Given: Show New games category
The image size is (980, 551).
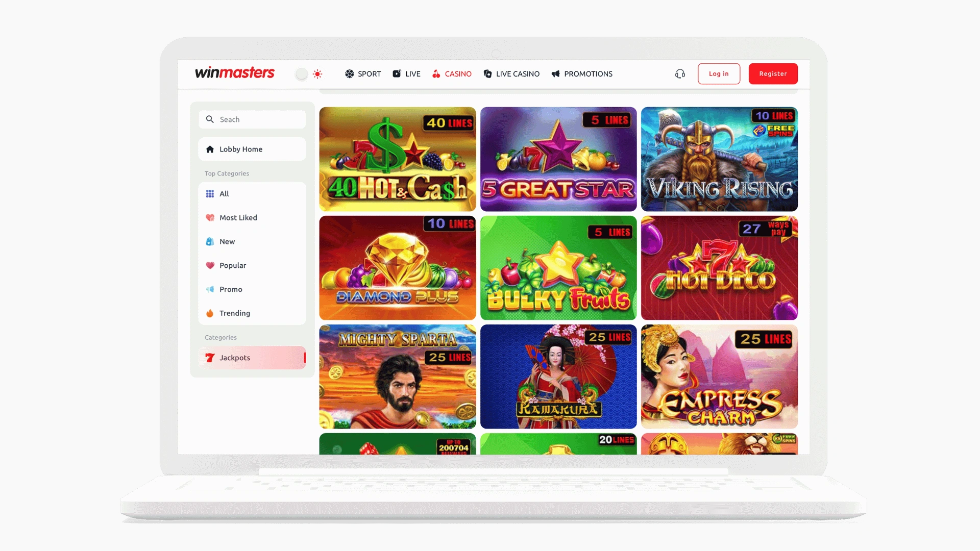Looking at the screenshot, I should coord(227,242).
